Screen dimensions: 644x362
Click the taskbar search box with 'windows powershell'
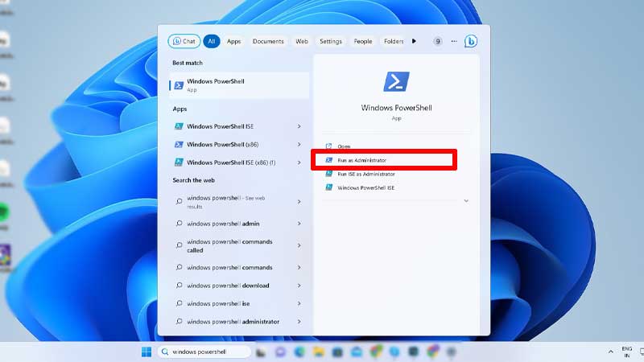[x=204, y=352]
